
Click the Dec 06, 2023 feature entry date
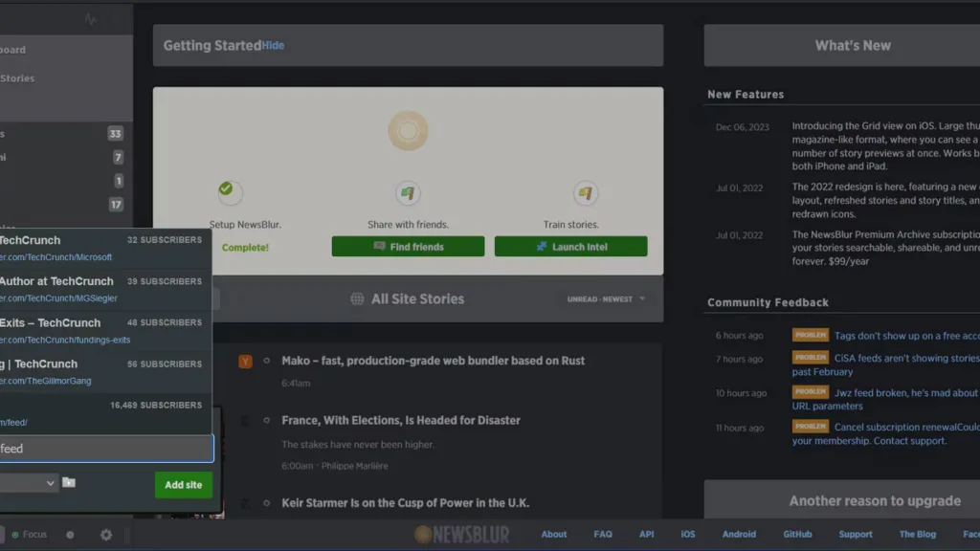click(743, 127)
